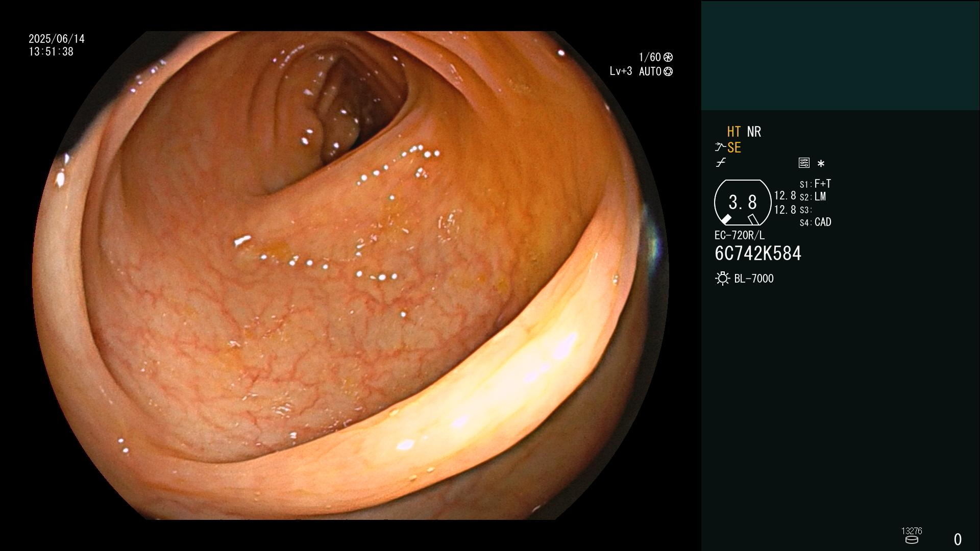
Task: Select the NR noise reduction indicator
Action: (x=754, y=132)
